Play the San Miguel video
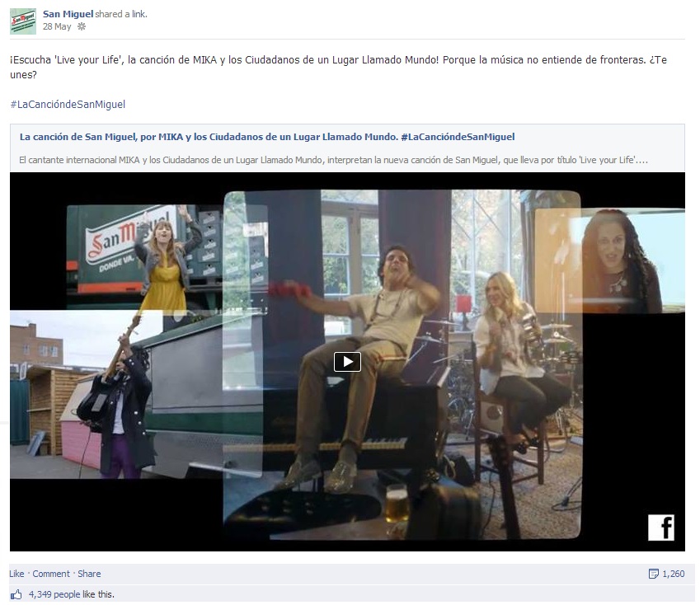700x605 pixels. click(x=347, y=362)
